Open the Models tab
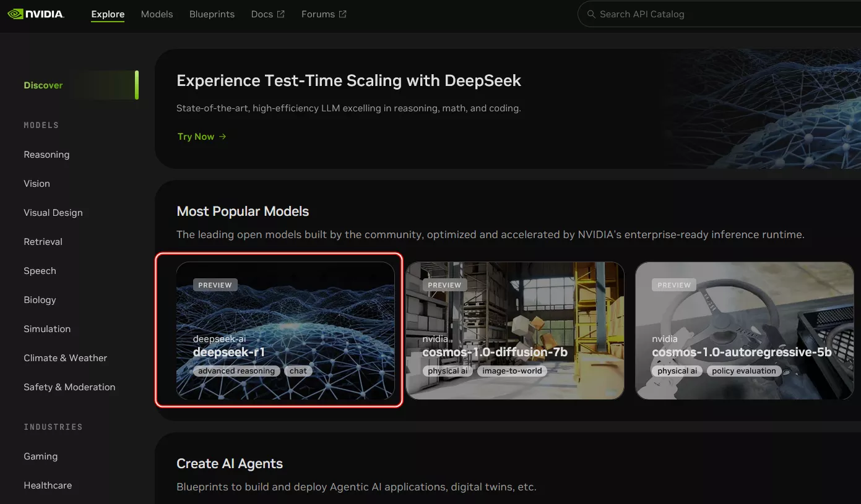The height and width of the screenshot is (504, 861). [157, 14]
